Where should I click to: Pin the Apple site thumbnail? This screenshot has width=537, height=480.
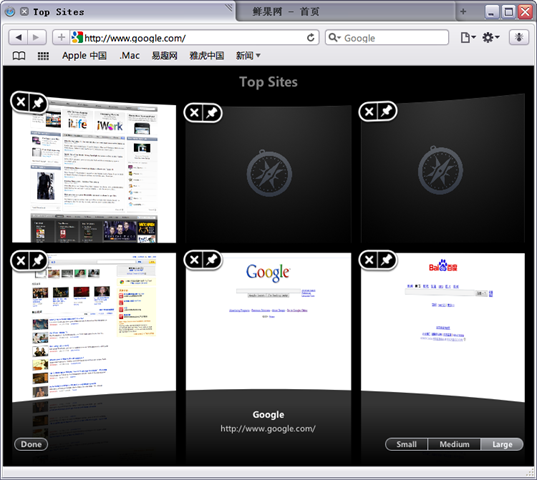[38, 102]
